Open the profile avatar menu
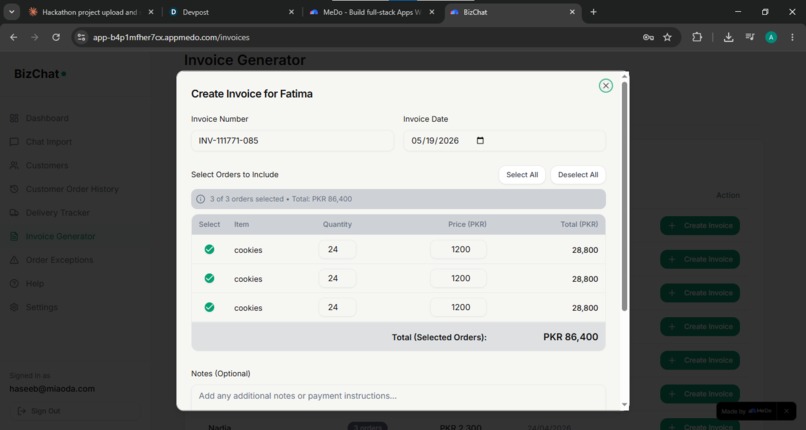Image resolution: width=806 pixels, height=430 pixels. tap(771, 38)
